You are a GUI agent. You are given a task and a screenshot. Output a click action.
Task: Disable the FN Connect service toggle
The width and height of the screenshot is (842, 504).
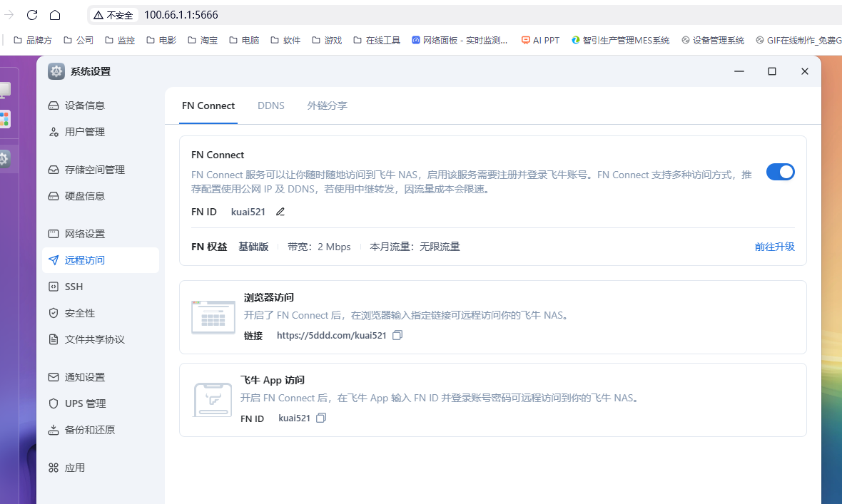coord(780,172)
